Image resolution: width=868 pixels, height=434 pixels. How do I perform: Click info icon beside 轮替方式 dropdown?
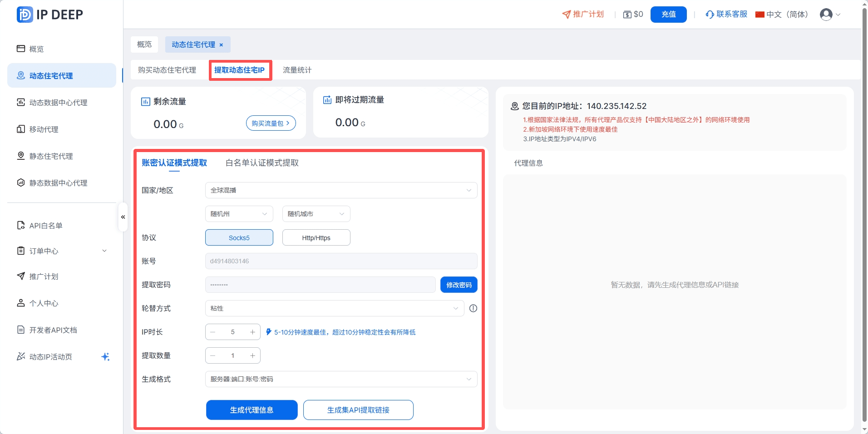point(473,308)
